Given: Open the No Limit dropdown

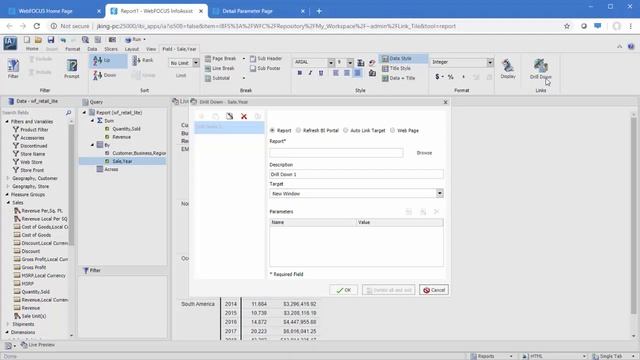Looking at the screenshot, I should click(196, 63).
